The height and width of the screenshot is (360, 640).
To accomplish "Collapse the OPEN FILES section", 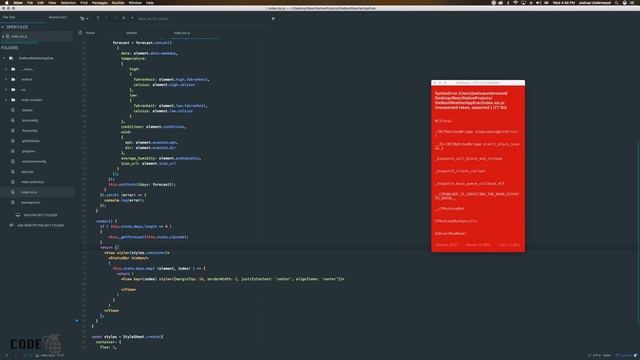I will pyautogui.click(x=15, y=27).
